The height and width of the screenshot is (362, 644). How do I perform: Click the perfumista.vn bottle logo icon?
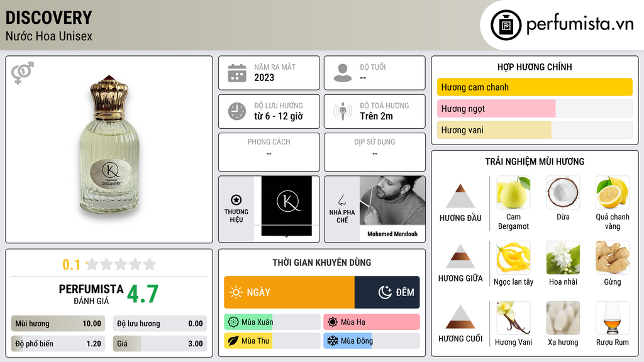click(506, 25)
